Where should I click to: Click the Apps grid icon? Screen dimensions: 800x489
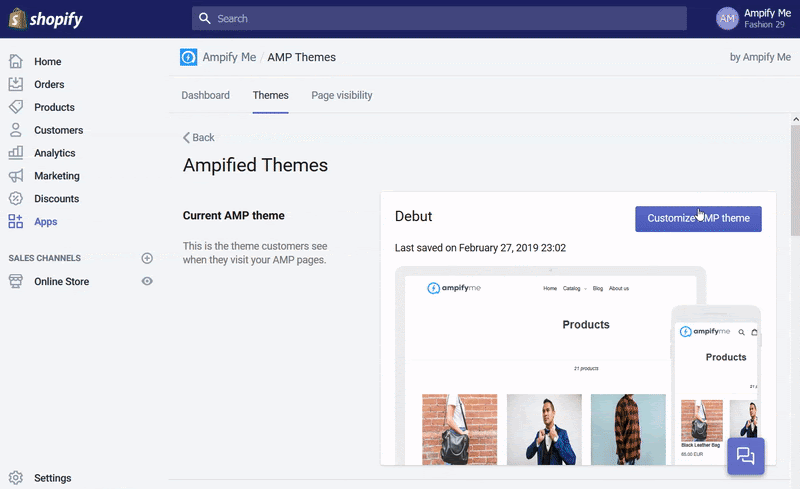pyautogui.click(x=16, y=222)
